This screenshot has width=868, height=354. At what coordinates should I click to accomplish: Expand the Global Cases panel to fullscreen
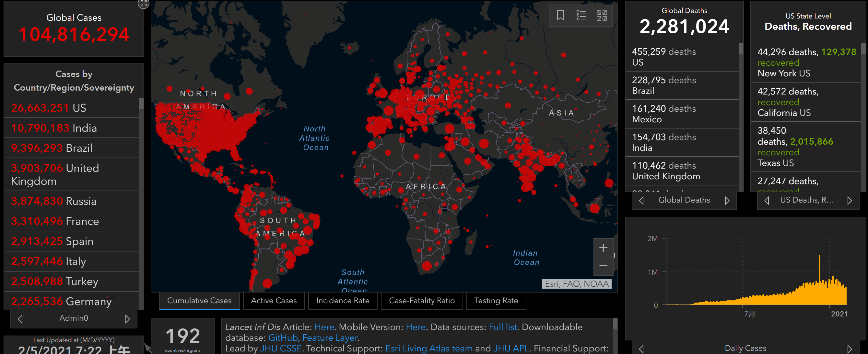coord(144,4)
